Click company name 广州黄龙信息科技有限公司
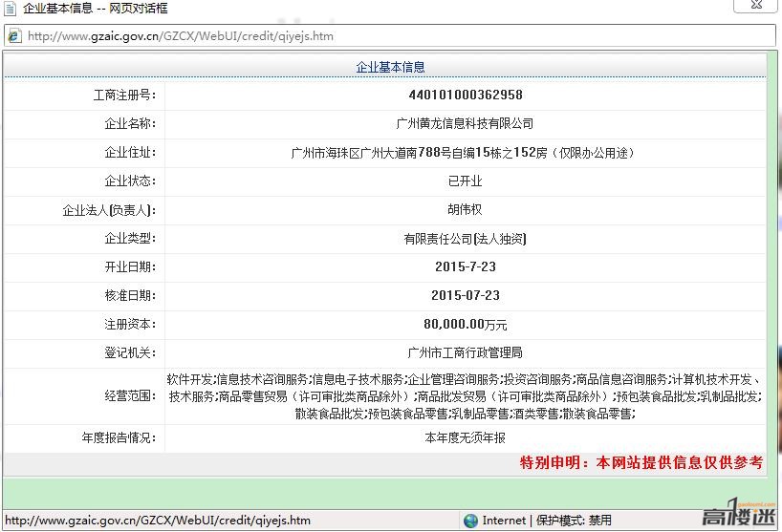The image size is (782, 532). [x=465, y=123]
